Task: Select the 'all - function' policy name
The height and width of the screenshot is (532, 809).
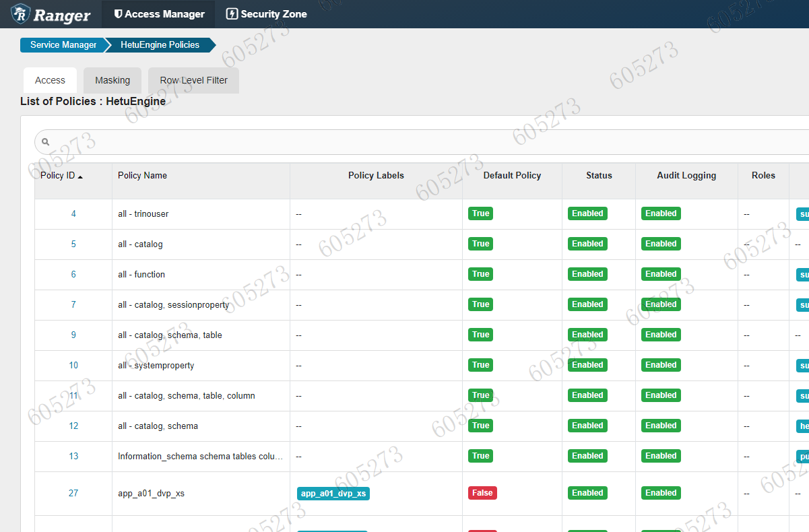Action: [141, 275]
